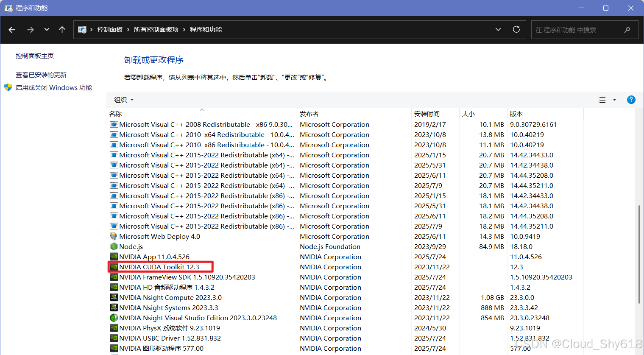Open the help question mark icon
The height and width of the screenshot is (355, 644).
pos(631,100)
